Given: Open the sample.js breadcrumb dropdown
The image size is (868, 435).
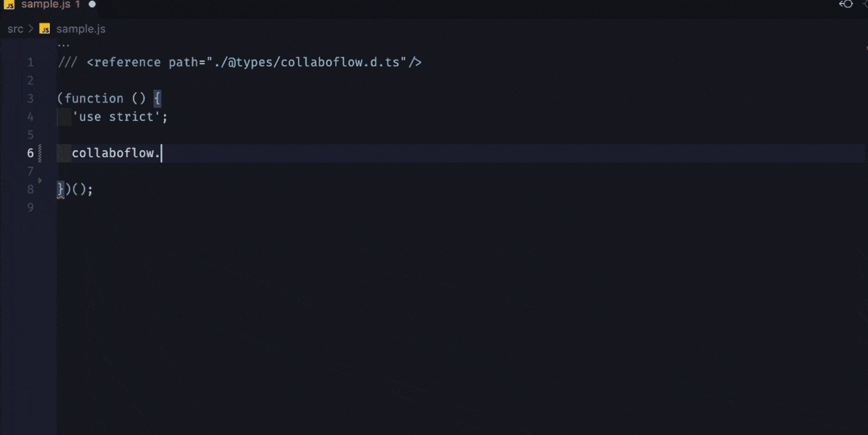Looking at the screenshot, I should [81, 28].
